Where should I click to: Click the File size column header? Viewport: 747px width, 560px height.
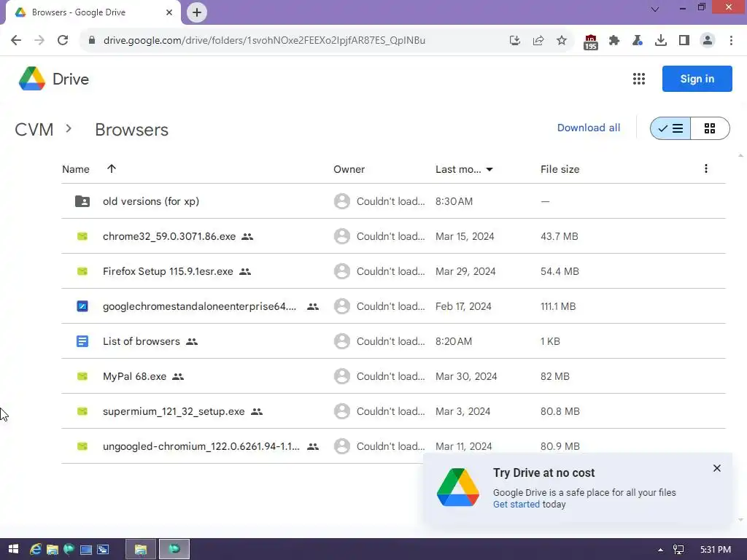click(560, 169)
